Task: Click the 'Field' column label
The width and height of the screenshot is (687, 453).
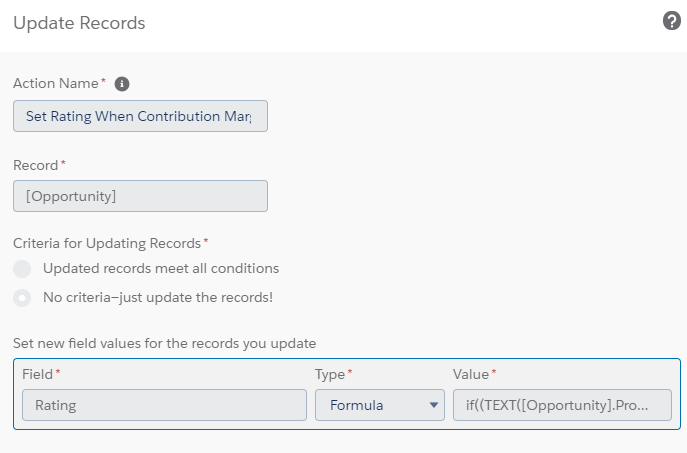Action: pos(37,374)
